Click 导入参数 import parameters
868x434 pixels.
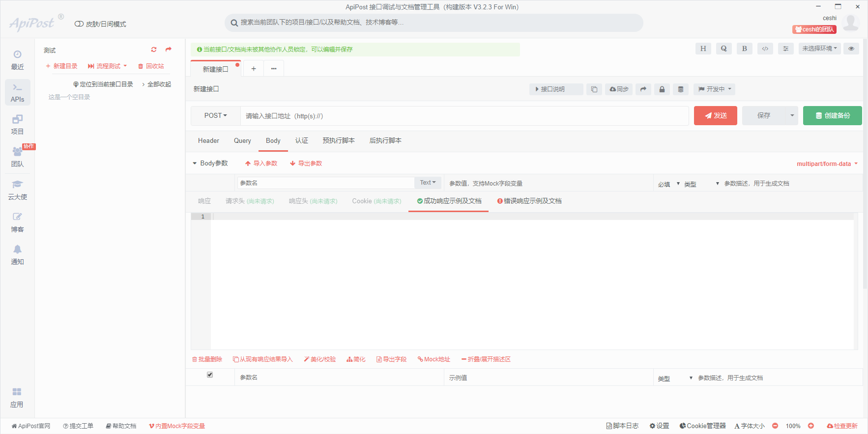click(261, 163)
